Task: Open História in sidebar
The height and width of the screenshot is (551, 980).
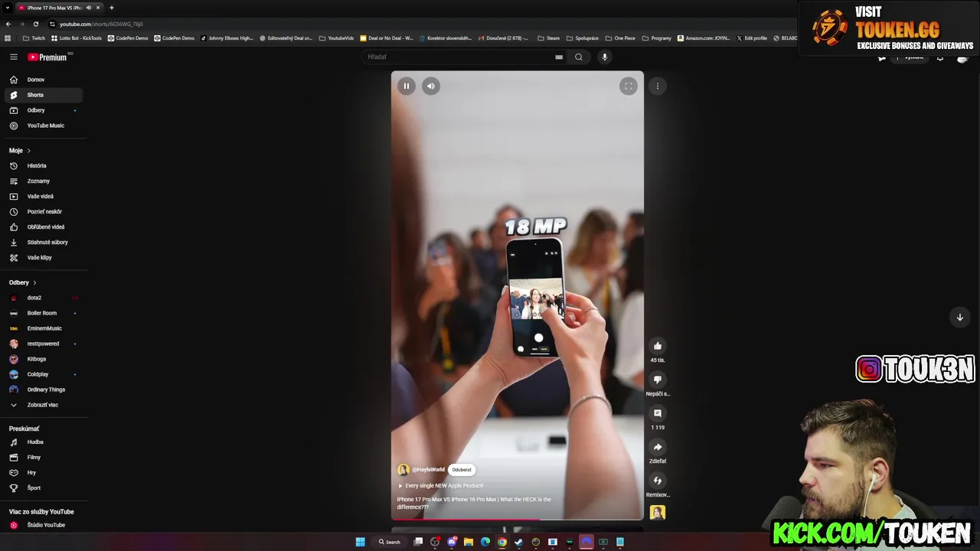Action: [x=43, y=166]
